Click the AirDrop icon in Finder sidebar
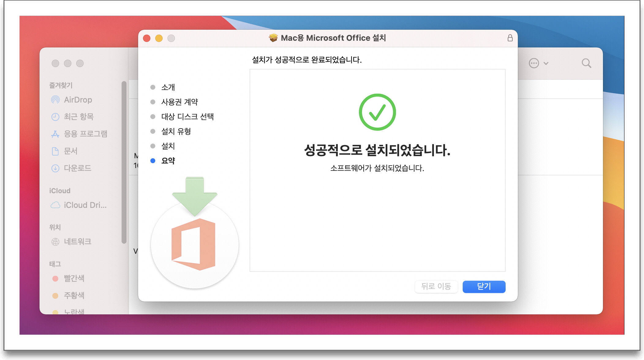The height and width of the screenshot is (360, 644). click(x=55, y=100)
